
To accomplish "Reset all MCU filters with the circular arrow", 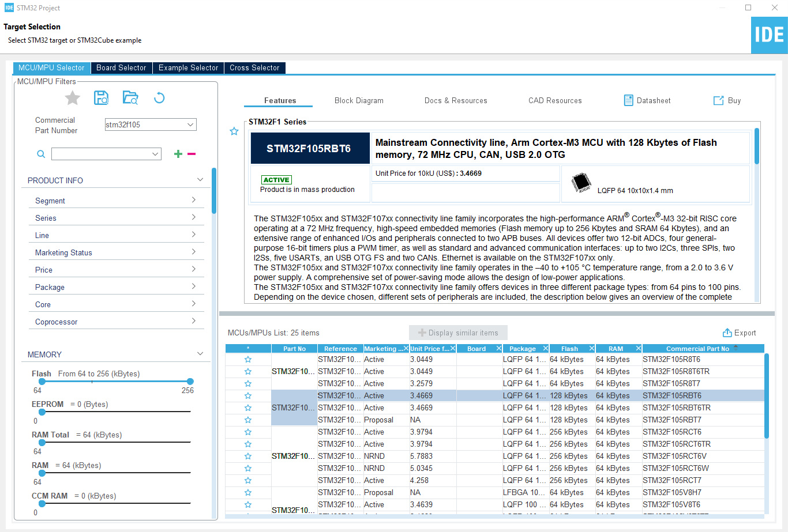I will [159, 98].
